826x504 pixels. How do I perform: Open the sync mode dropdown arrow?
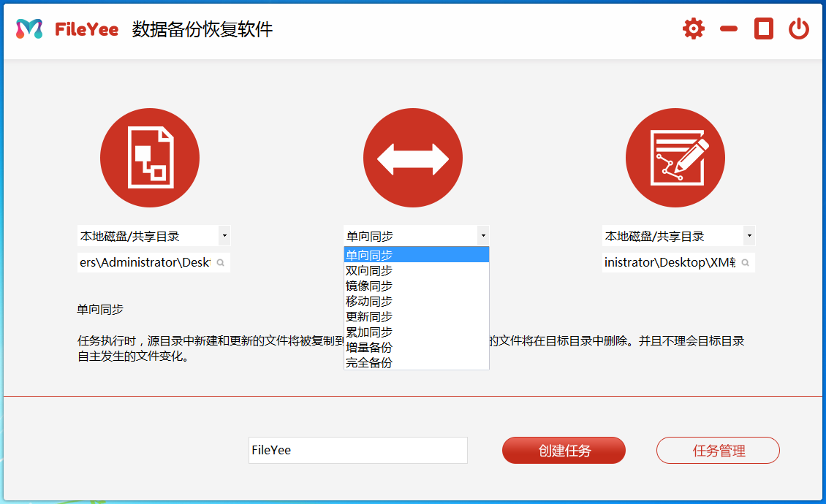coord(483,235)
